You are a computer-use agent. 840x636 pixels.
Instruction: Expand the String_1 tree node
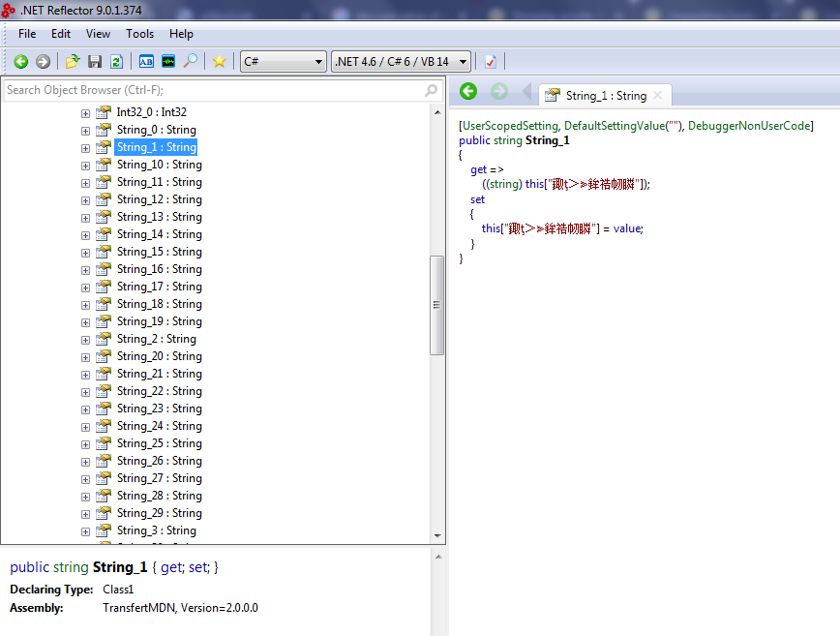coord(85,148)
